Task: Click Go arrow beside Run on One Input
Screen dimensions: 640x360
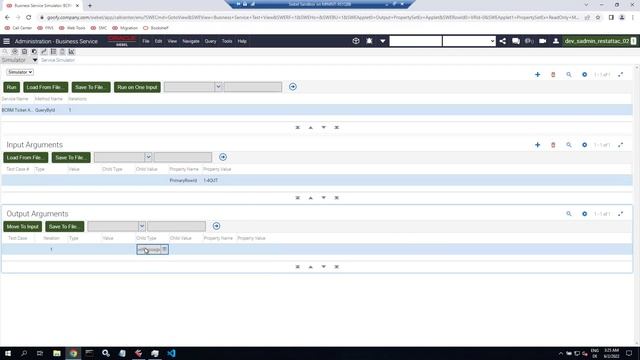Action: (293, 87)
